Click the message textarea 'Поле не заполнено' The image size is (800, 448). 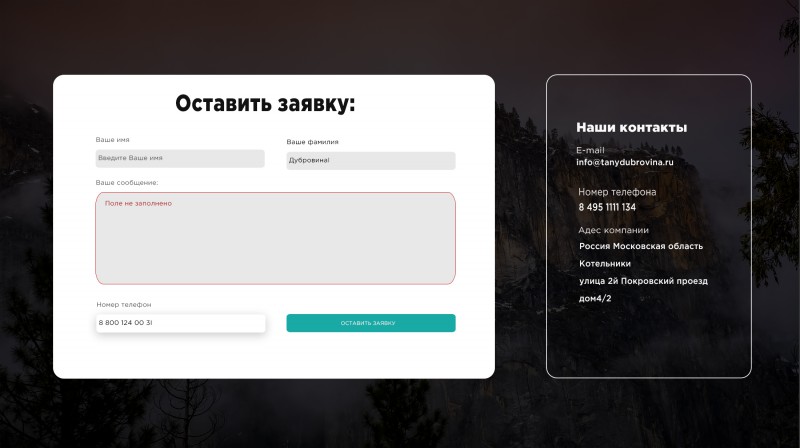point(276,238)
